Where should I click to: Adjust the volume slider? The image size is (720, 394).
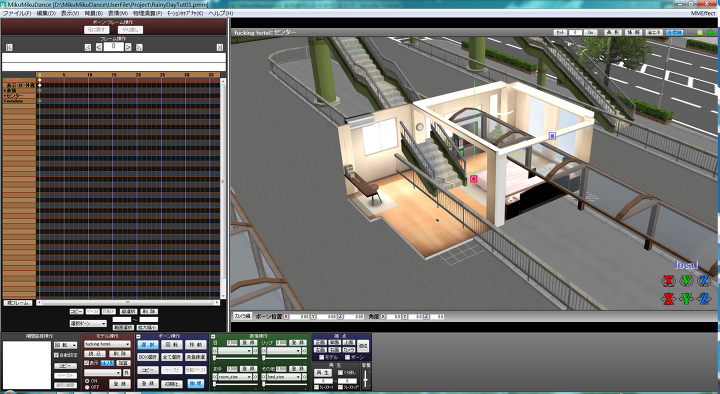(366, 380)
